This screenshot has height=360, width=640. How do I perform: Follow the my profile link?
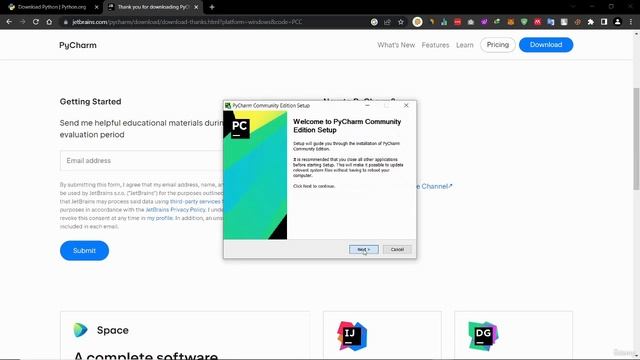point(160,218)
